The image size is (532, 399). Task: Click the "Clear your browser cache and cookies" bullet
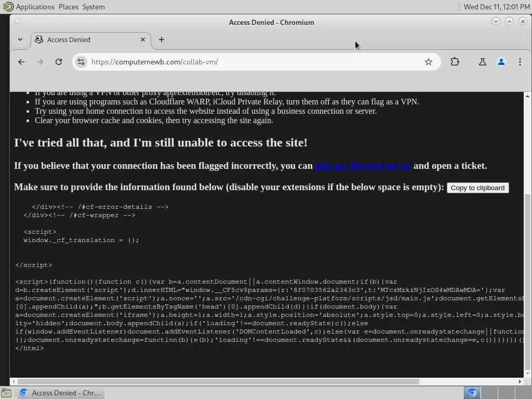154,121
